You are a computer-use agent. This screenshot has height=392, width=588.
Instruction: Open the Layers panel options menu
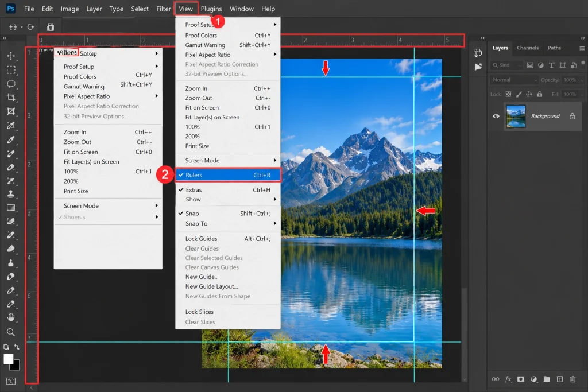tap(582, 48)
